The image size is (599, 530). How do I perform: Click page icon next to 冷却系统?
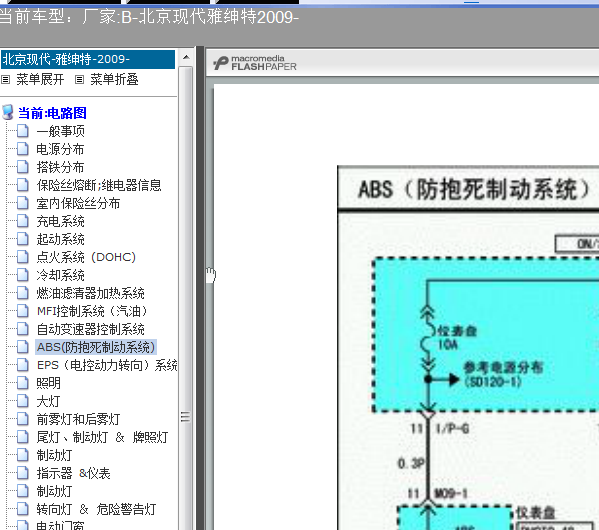pos(23,275)
